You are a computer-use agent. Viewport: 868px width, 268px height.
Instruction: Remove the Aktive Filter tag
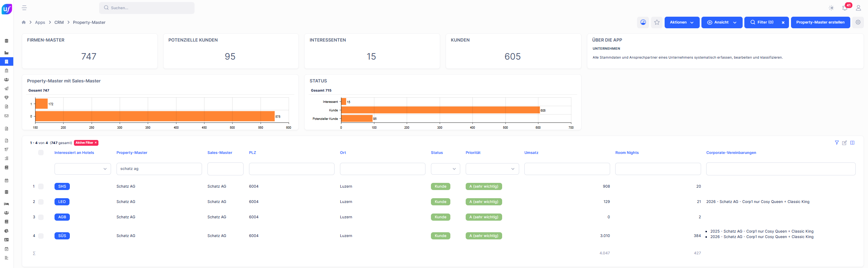point(96,143)
